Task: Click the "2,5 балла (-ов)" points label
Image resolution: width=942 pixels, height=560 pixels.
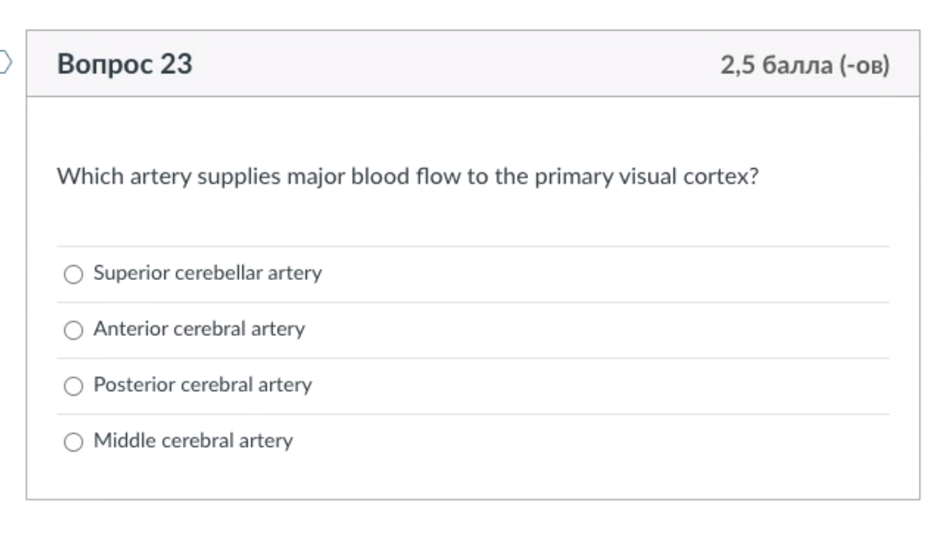Action: pos(804,65)
